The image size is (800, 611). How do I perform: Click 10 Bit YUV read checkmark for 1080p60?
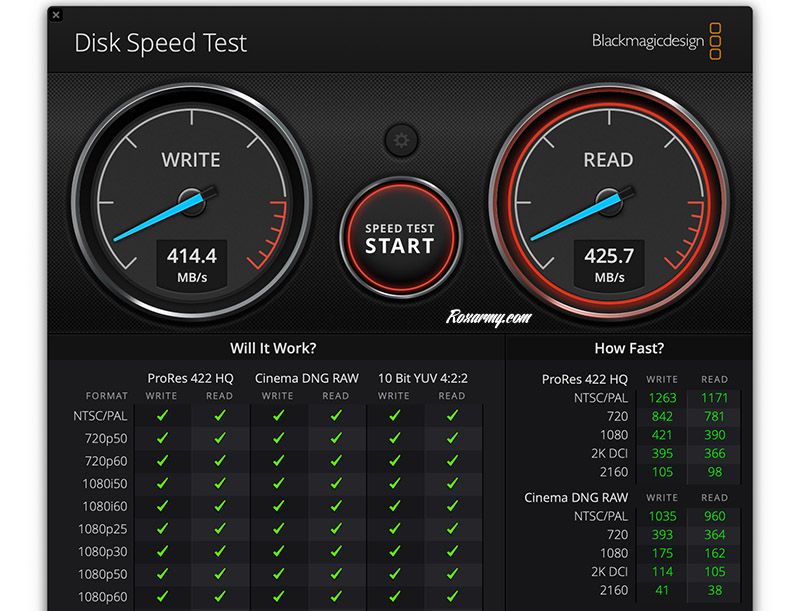(452, 597)
